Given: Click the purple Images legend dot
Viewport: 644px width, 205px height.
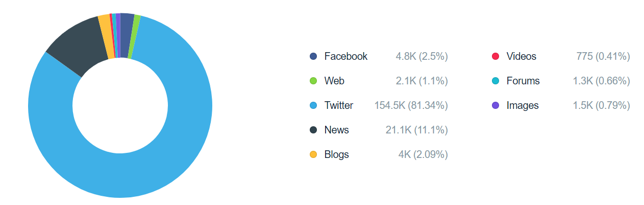Looking at the screenshot, I should 495,105.
